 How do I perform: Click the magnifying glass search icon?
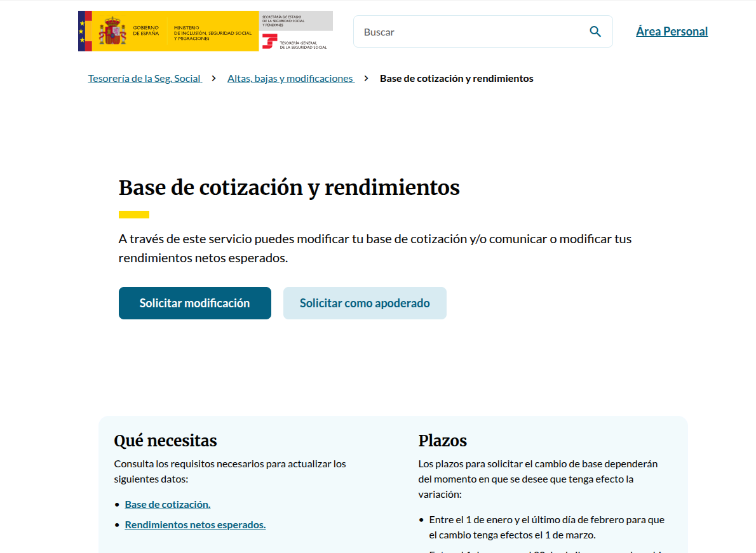click(595, 32)
